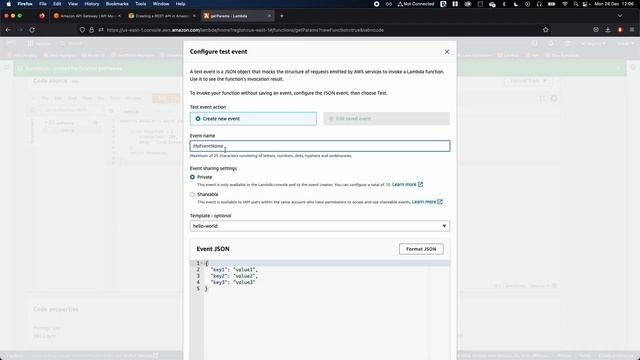Click the Event name input field
The image size is (640, 360).
(320, 146)
